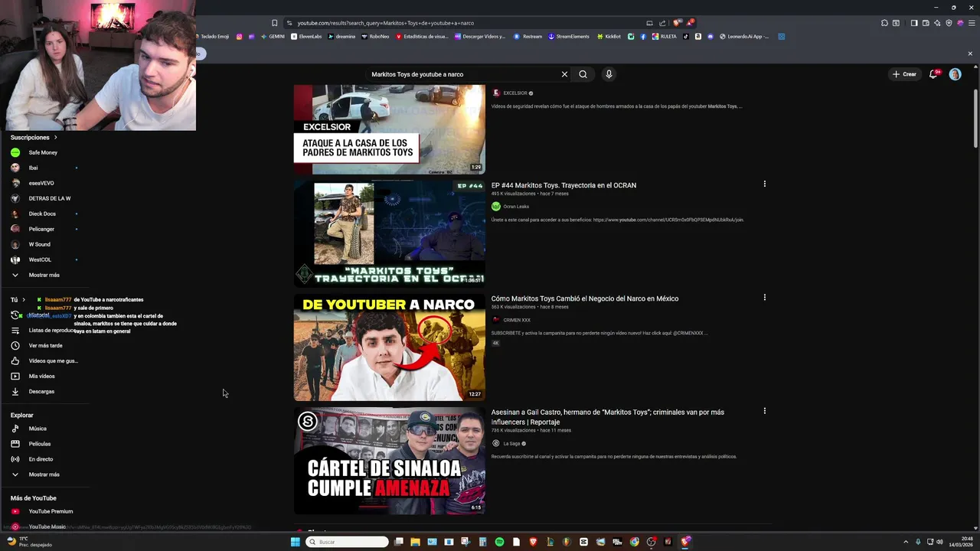Start voice search with microphone icon

[x=609, y=74]
